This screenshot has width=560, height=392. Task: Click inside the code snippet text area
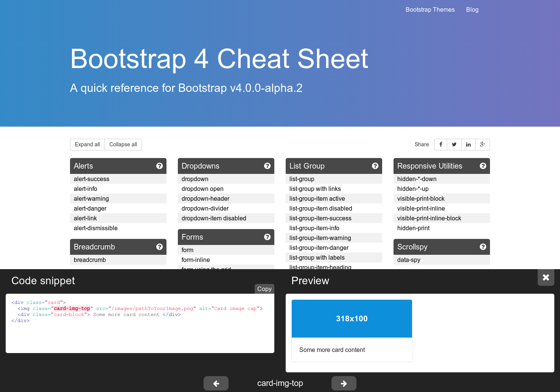coord(140,323)
